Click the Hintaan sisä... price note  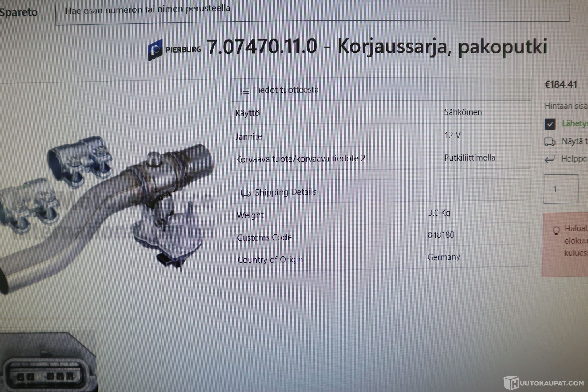click(566, 106)
